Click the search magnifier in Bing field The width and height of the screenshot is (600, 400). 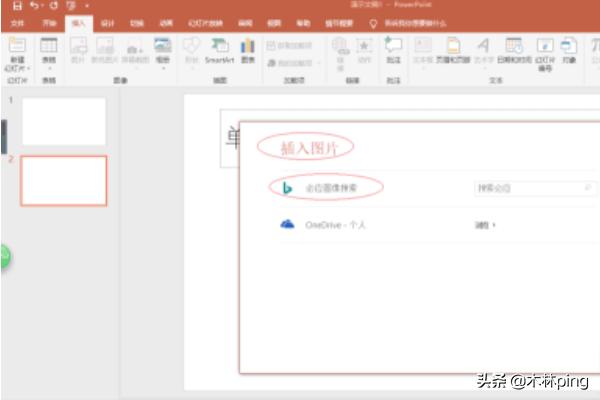(x=588, y=188)
